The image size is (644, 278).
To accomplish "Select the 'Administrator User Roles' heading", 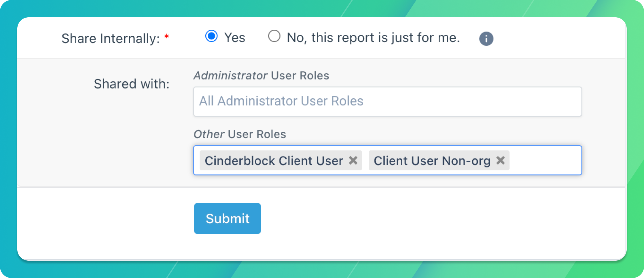I will tap(261, 76).
